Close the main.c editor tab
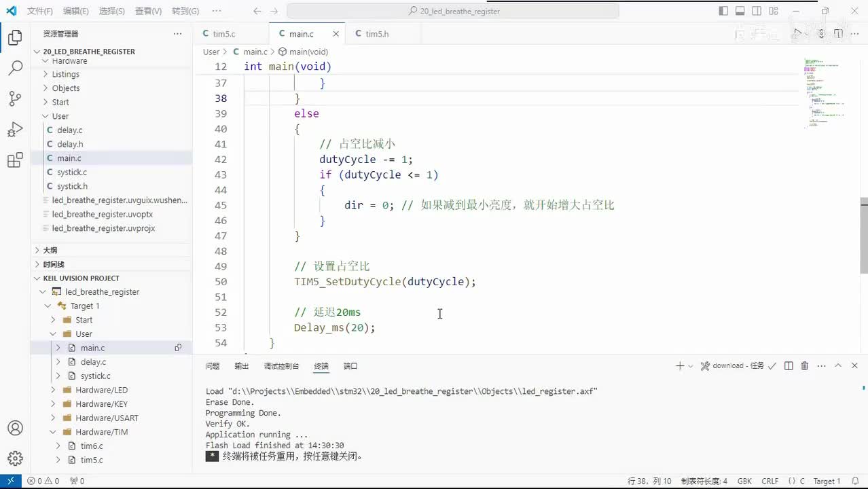868x489 pixels. click(x=336, y=34)
